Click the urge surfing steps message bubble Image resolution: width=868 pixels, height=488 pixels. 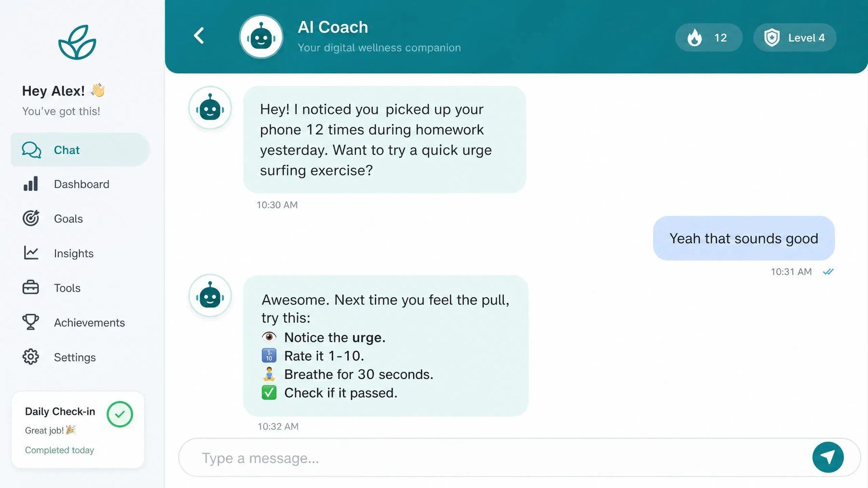pyautogui.click(x=386, y=346)
